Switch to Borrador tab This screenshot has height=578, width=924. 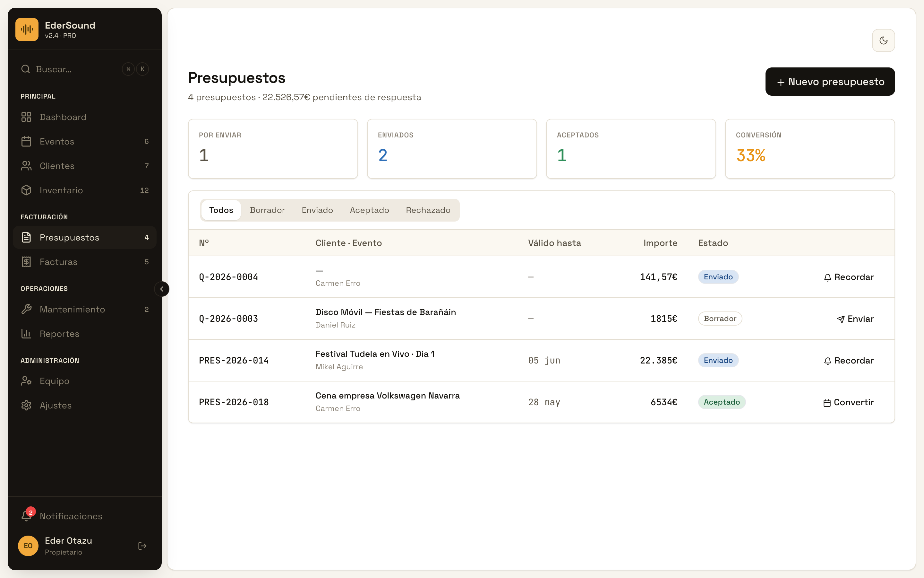tap(267, 210)
